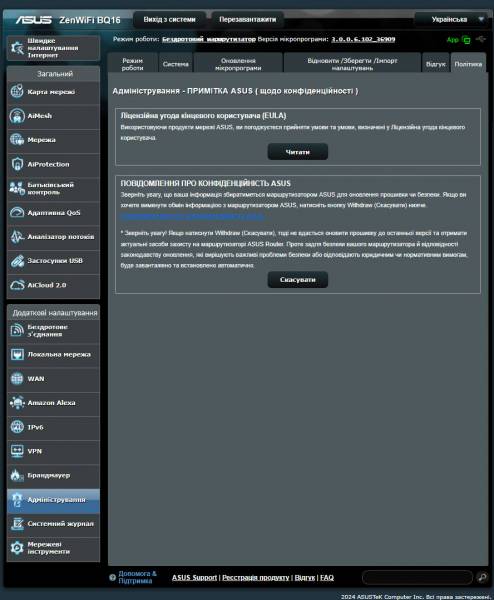The height and width of the screenshot is (600, 494).
Task: Open the Amazon Alexa icon
Action: (17, 403)
